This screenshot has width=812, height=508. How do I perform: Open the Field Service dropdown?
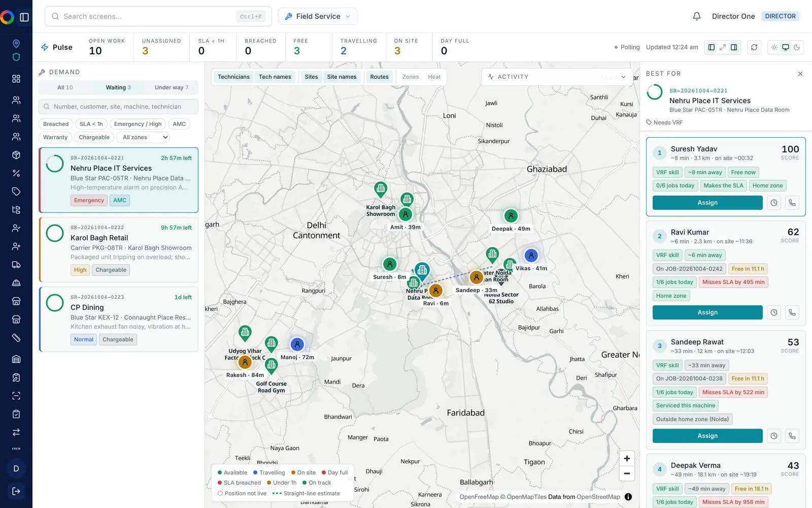[x=318, y=16]
